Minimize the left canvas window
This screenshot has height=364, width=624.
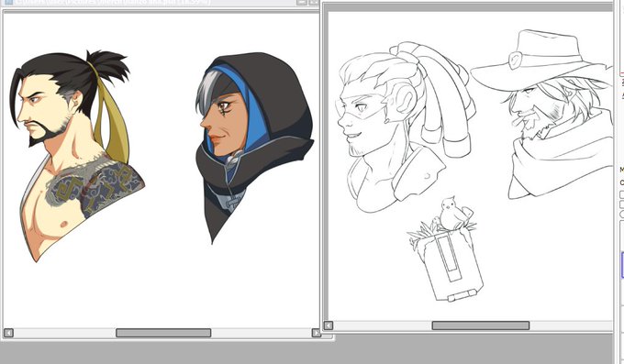pos(302,2)
